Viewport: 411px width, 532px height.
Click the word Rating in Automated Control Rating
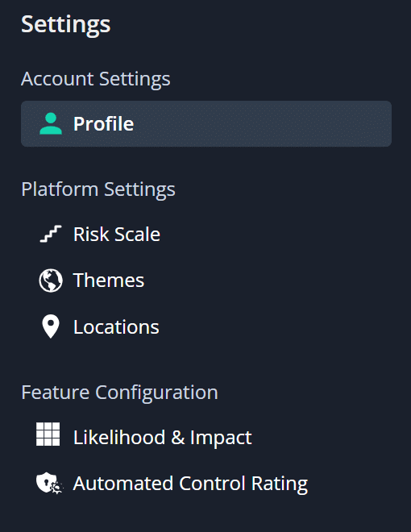pyautogui.click(x=280, y=484)
